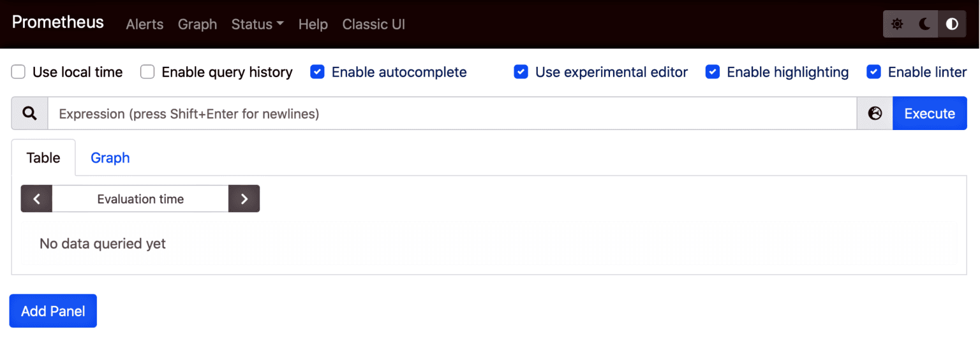
Task: Switch to light theme sun icon
Action: pos(897,24)
